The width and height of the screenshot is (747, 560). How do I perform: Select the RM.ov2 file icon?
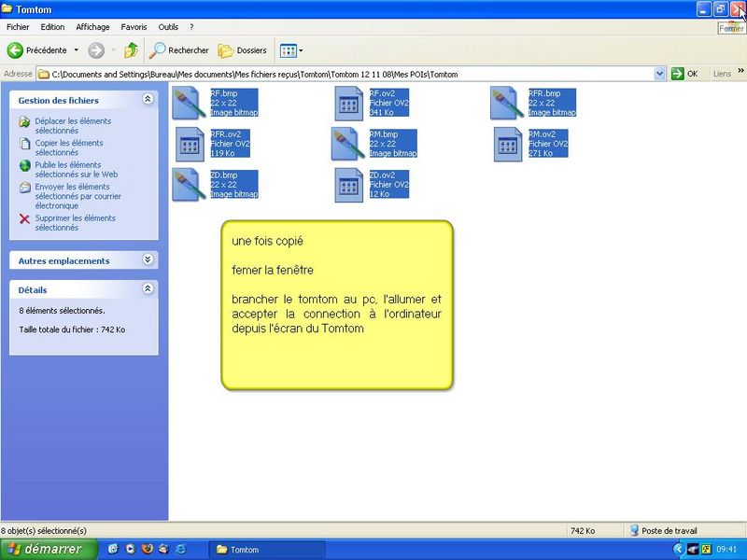[x=508, y=144]
